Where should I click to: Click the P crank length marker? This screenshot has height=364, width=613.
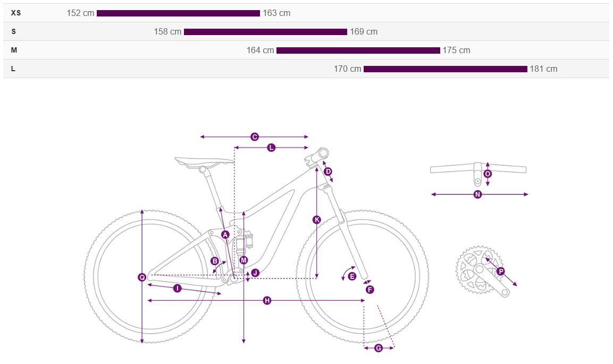[500, 271]
